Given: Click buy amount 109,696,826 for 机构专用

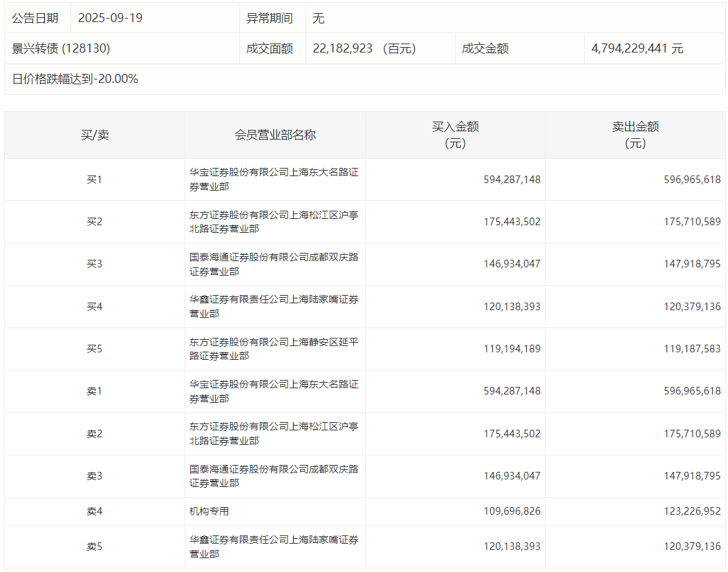Looking at the screenshot, I should tap(512, 511).
